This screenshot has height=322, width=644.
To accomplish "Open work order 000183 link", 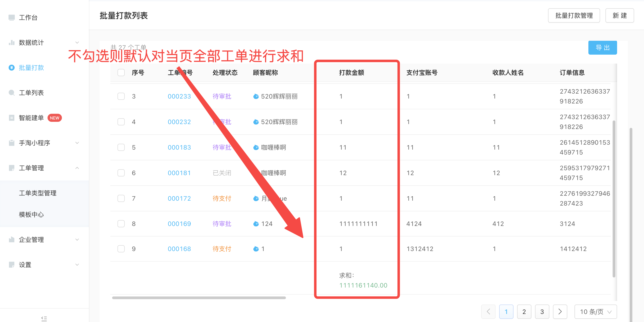I will [179, 147].
